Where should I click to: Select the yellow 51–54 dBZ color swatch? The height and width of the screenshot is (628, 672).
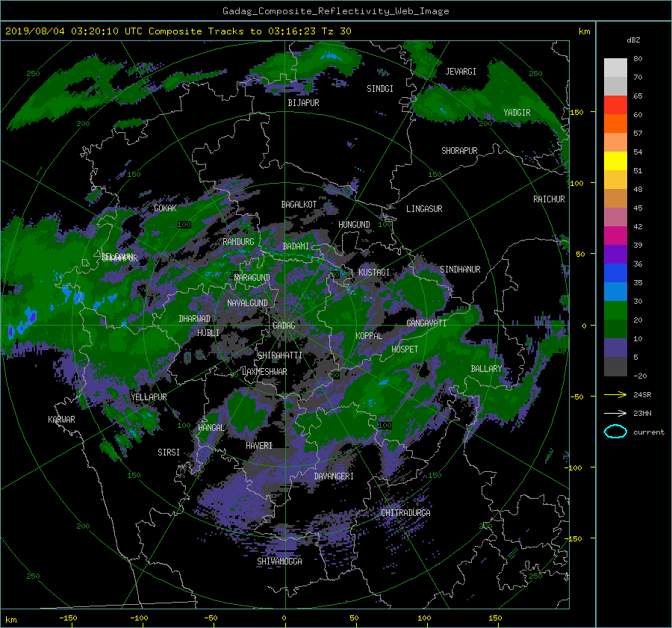tap(615, 161)
